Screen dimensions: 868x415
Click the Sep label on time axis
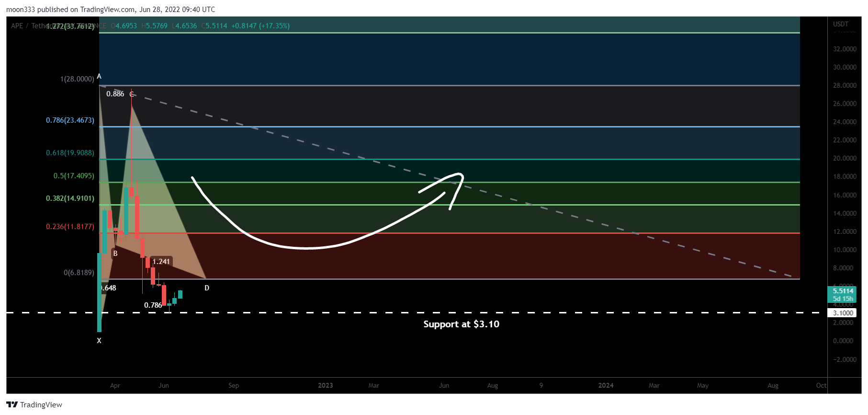point(234,385)
